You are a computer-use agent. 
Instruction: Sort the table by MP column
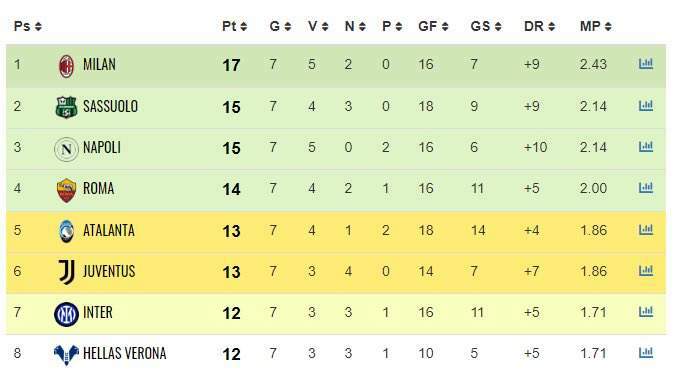[595, 26]
